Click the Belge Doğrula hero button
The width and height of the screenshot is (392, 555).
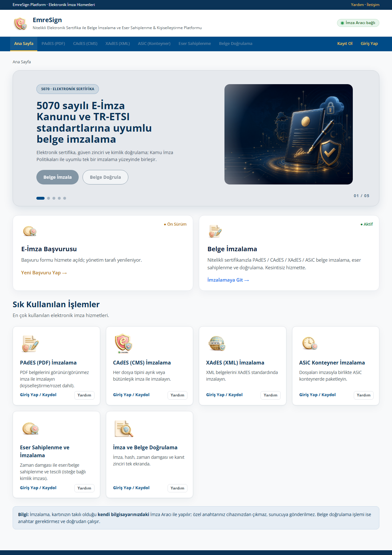[x=105, y=177]
